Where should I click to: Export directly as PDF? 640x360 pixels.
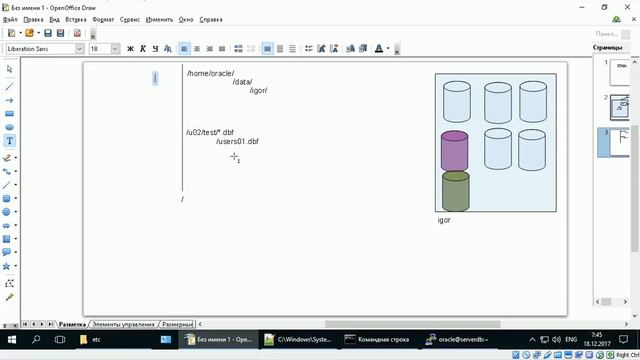point(77,33)
